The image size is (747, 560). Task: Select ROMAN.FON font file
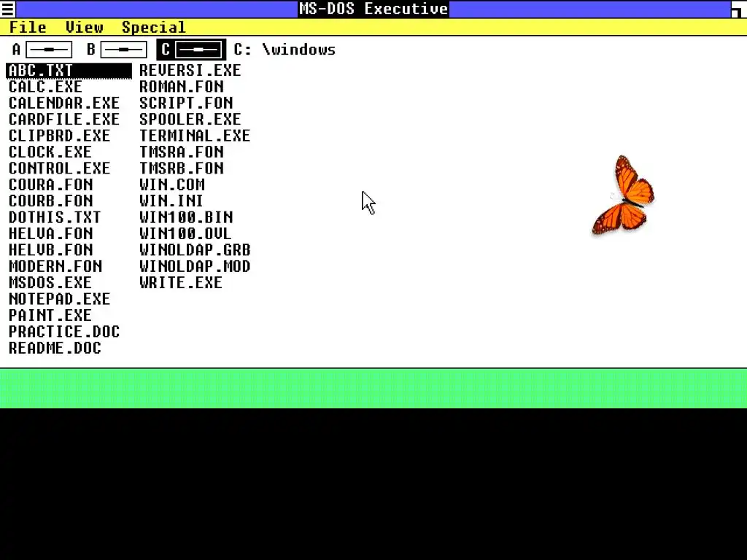[x=182, y=87]
